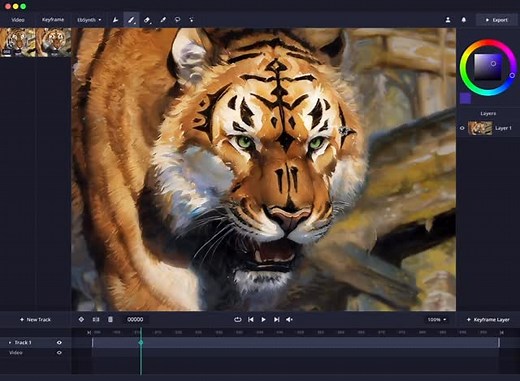Open the 100% zoom dropdown
The image size is (520, 381).
coord(436,320)
